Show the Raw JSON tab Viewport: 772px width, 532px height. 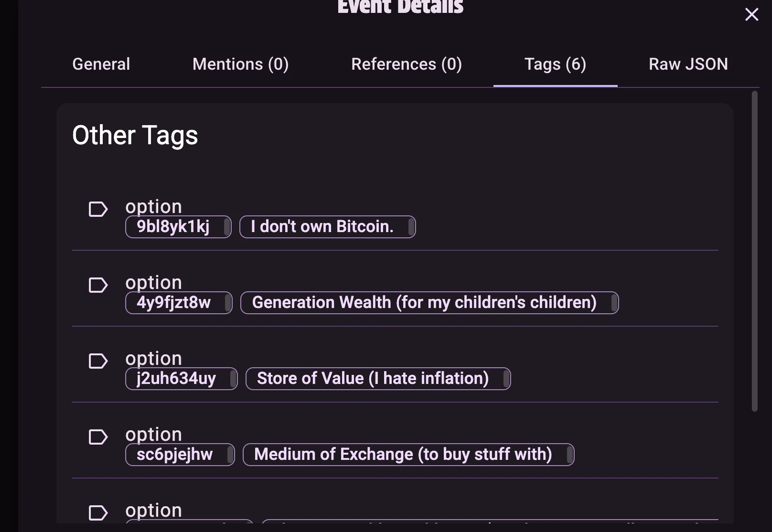688,64
